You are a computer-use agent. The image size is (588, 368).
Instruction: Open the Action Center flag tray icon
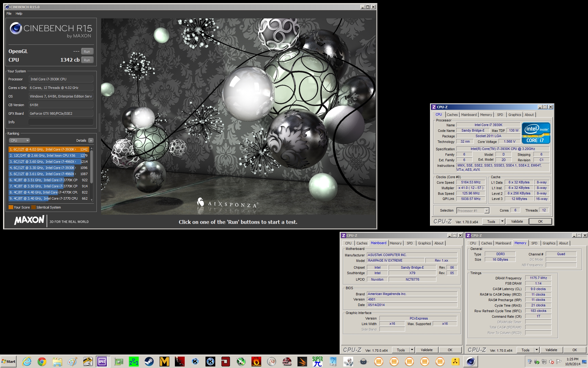tap(559, 362)
